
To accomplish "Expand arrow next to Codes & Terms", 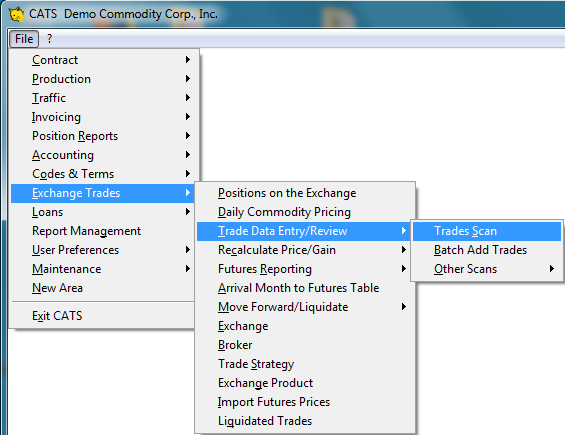I will click(x=188, y=174).
